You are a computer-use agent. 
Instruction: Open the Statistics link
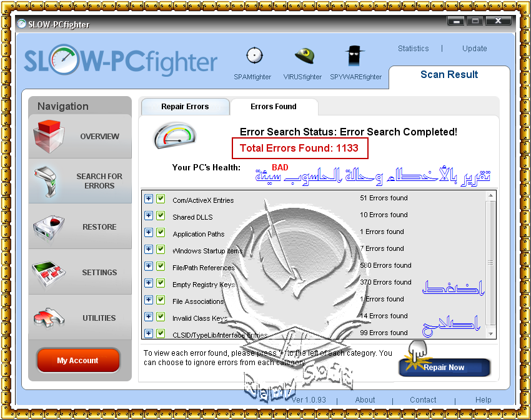tap(413, 49)
